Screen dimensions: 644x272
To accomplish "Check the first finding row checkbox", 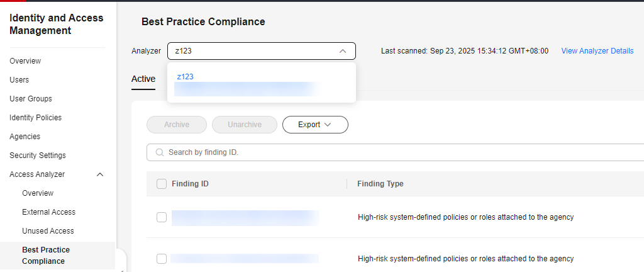I will click(162, 217).
